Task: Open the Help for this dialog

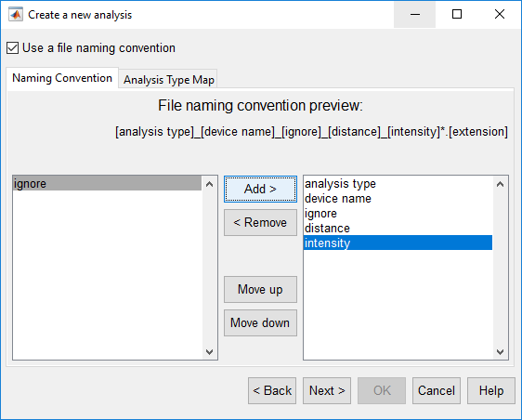Action: tap(491, 390)
